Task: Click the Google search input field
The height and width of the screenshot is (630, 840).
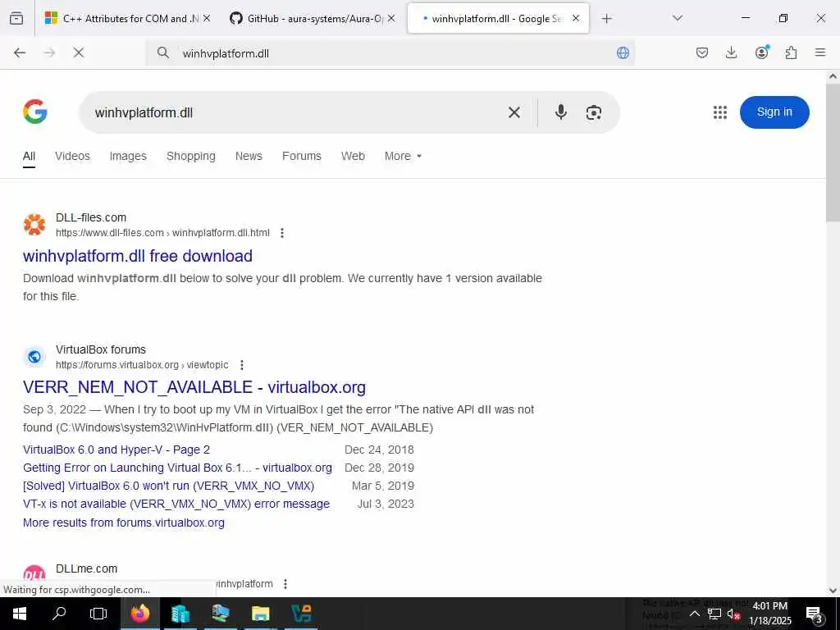Action: [294, 112]
